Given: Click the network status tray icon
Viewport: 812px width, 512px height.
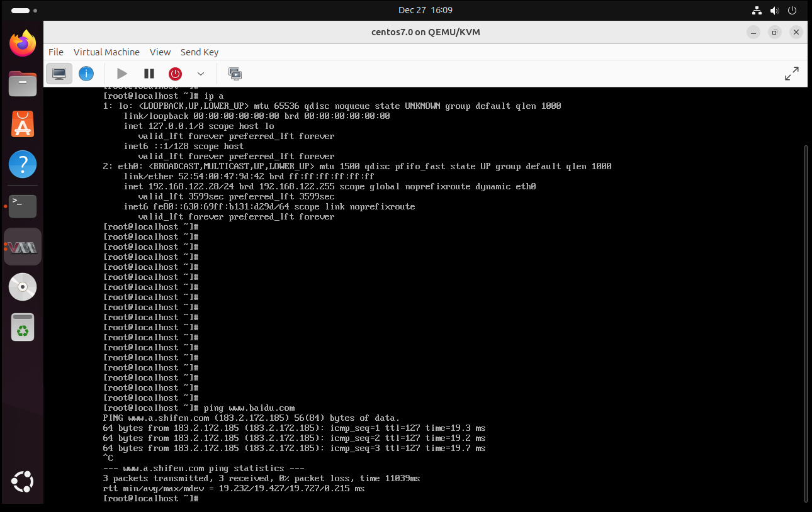Looking at the screenshot, I should point(757,10).
